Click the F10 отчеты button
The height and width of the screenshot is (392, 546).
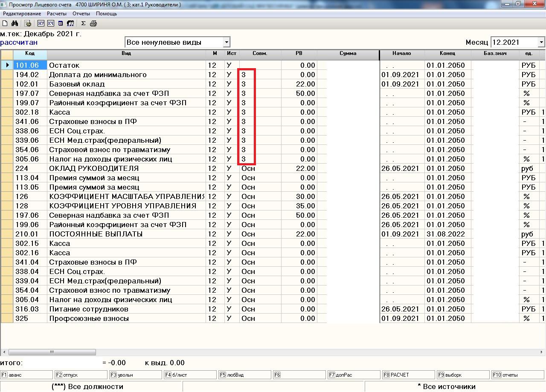(x=518, y=375)
